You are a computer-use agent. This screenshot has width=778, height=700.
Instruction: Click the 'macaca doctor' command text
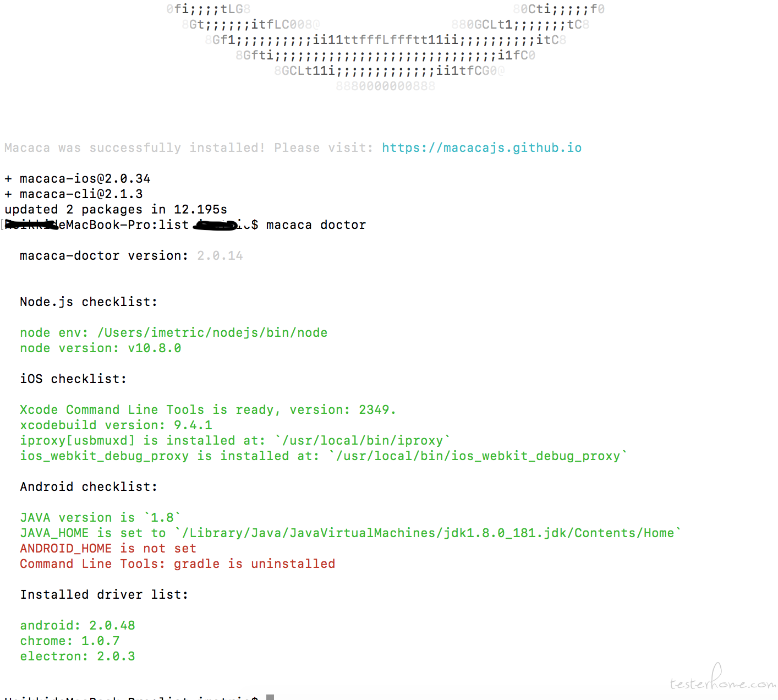pyautogui.click(x=316, y=225)
